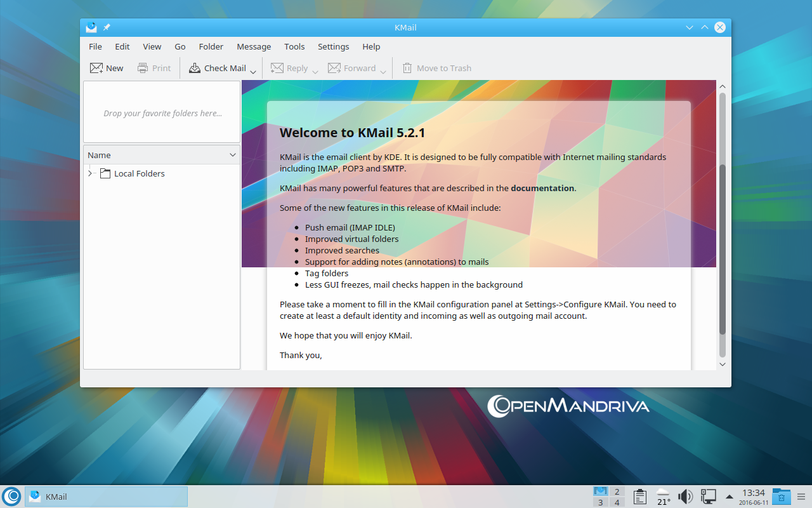Click the pin icon in title bar
Image resolution: width=812 pixels, height=508 pixels.
tap(107, 27)
